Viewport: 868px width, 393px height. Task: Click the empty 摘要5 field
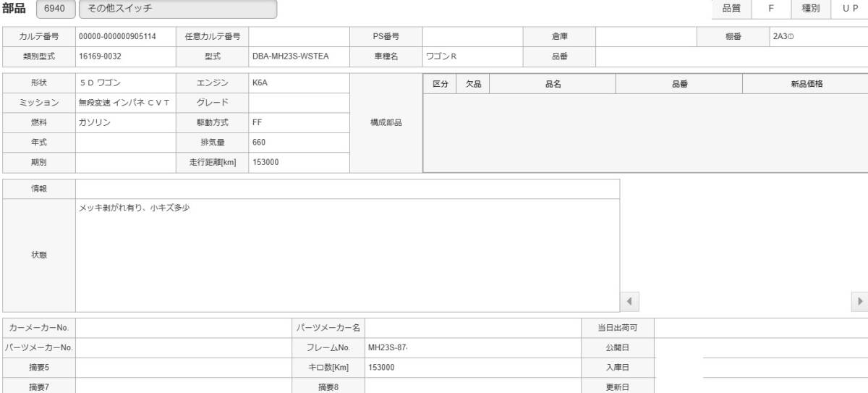click(x=183, y=368)
